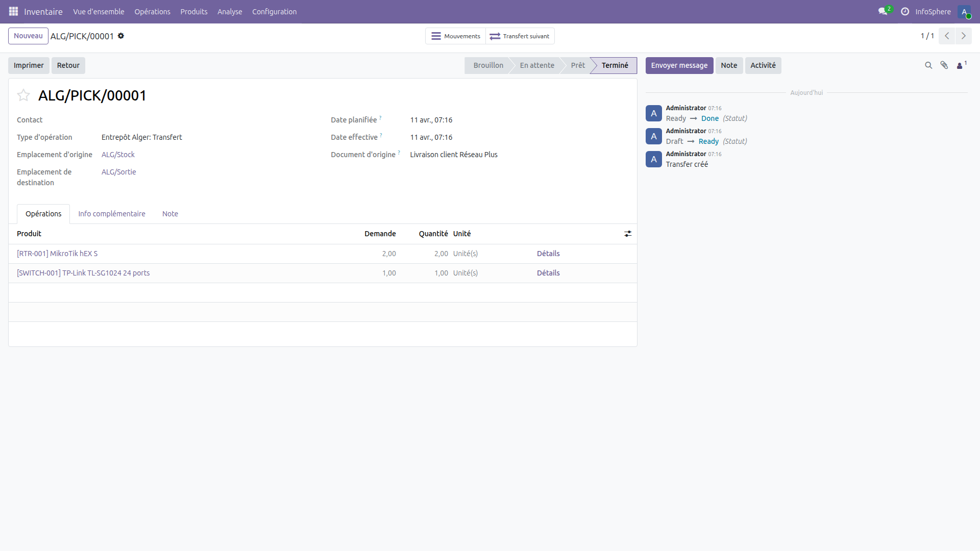Open the activities clock icon
Image resolution: width=980 pixels, height=551 pixels.
[904, 11]
